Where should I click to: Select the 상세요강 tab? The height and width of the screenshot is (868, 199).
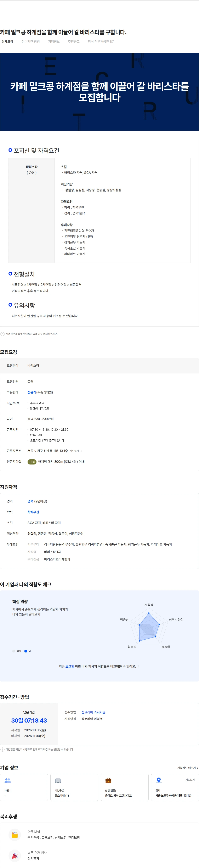[x=7, y=41]
